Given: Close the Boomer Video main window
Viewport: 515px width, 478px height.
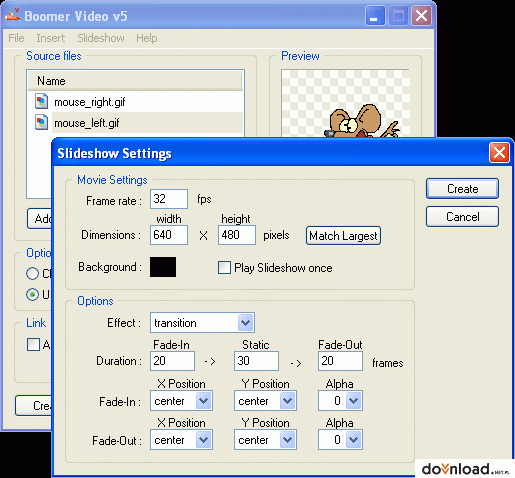Looking at the screenshot, I should (x=421, y=16).
